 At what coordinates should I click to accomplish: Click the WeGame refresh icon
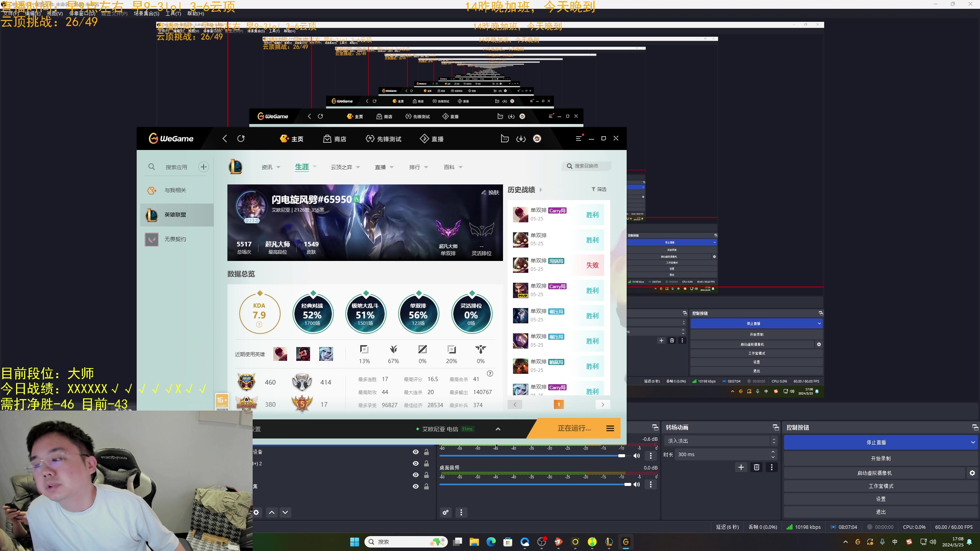tap(241, 139)
